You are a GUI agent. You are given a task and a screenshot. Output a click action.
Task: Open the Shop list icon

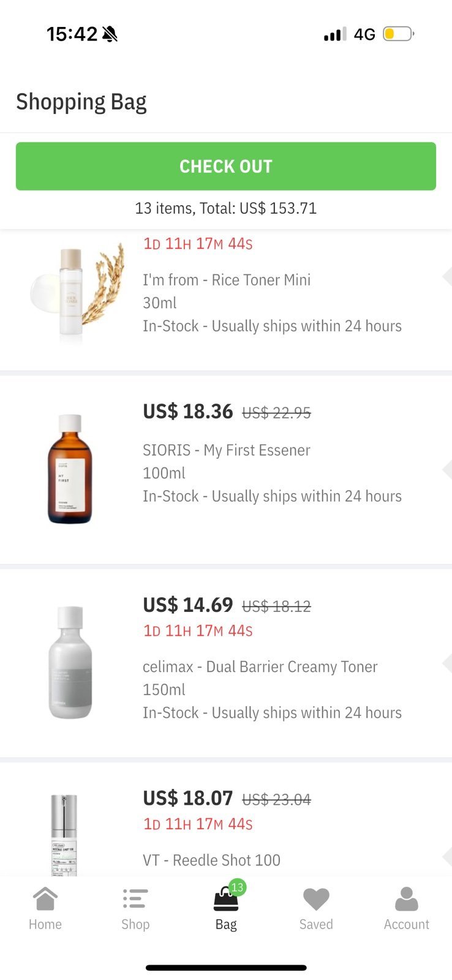tap(135, 900)
